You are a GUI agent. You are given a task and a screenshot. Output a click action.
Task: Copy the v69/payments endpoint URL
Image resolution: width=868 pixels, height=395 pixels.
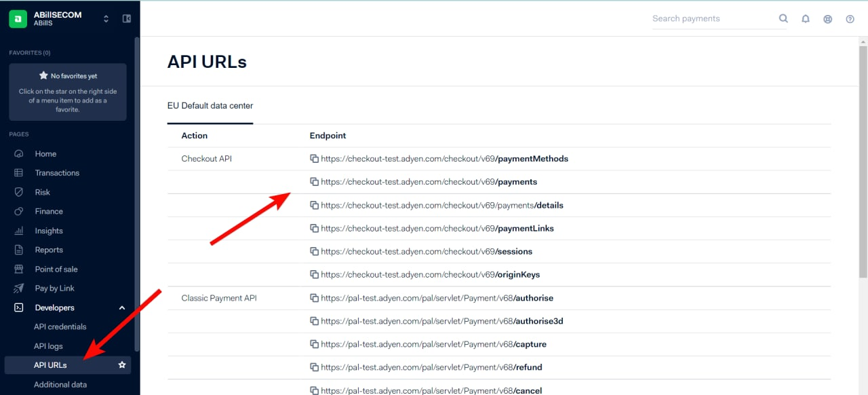(x=314, y=182)
